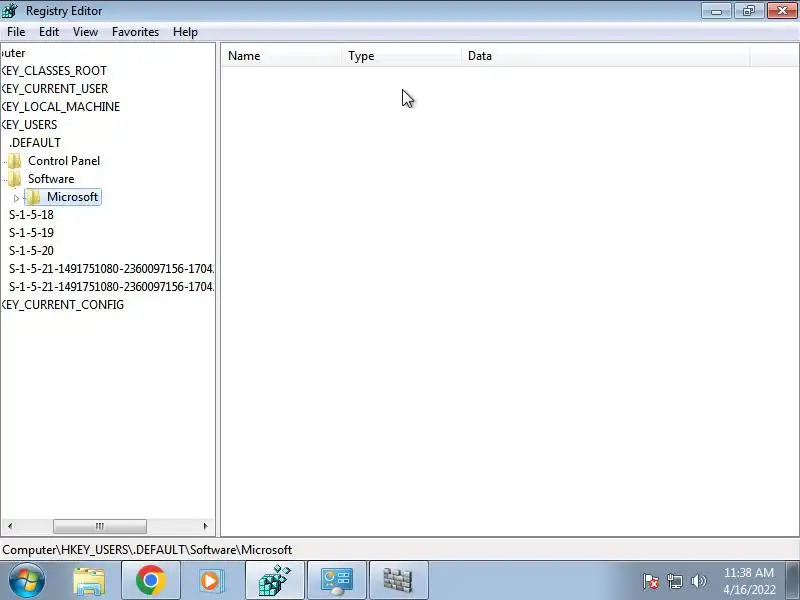The width and height of the screenshot is (800, 600).
Task: Select the Software key
Action: (x=51, y=179)
